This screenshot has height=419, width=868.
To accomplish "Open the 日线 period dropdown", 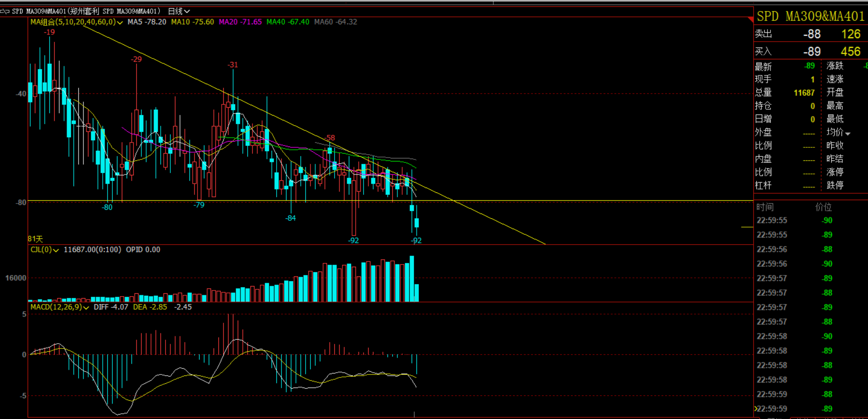I will [x=179, y=11].
